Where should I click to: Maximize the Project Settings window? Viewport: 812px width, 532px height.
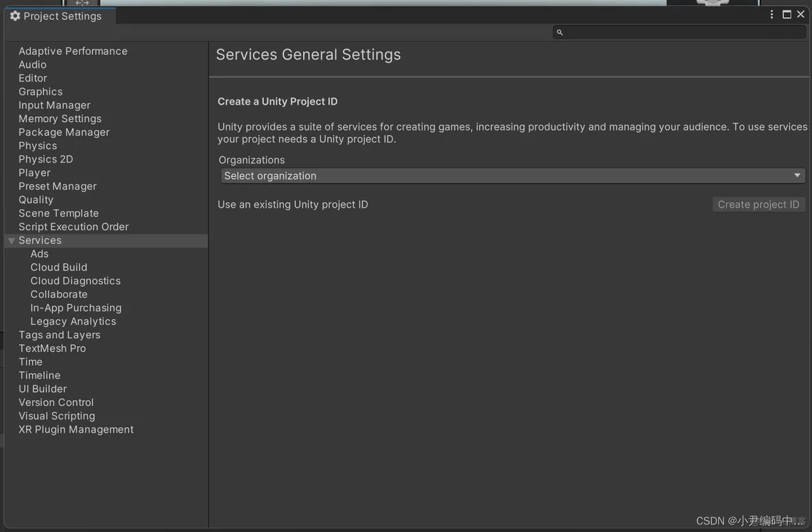(x=787, y=14)
